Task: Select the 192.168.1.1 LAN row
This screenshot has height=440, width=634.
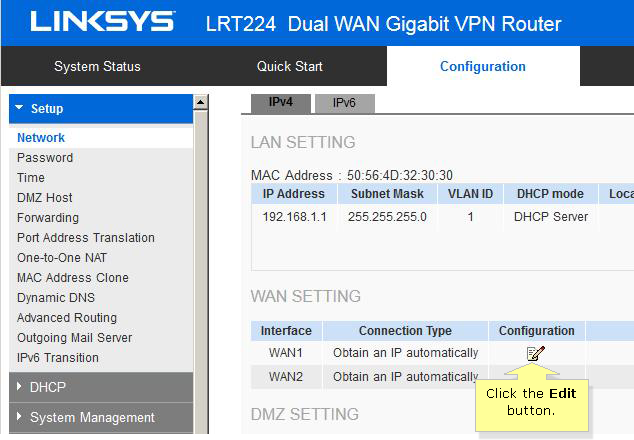Action: pyautogui.click(x=442, y=217)
